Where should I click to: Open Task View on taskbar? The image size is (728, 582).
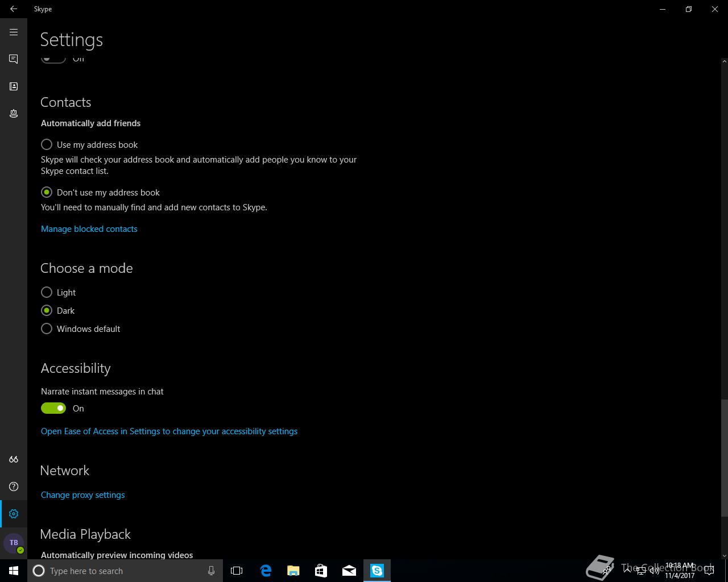click(x=237, y=571)
